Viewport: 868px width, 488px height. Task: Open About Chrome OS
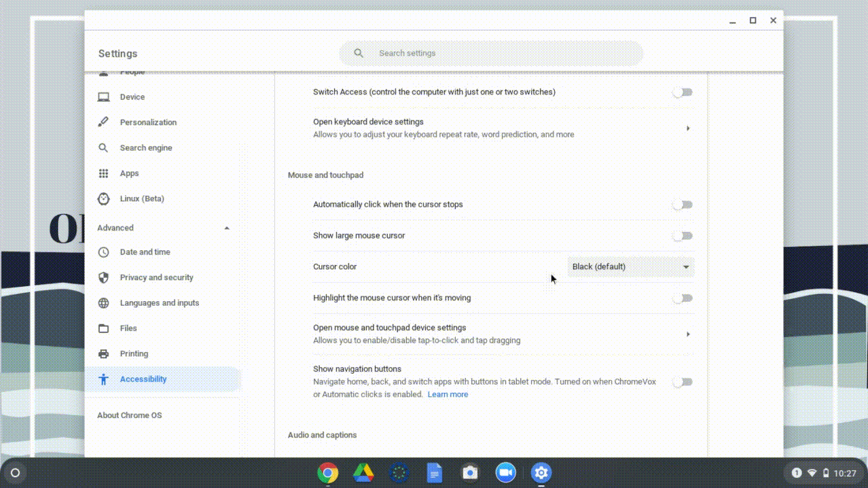tap(129, 415)
